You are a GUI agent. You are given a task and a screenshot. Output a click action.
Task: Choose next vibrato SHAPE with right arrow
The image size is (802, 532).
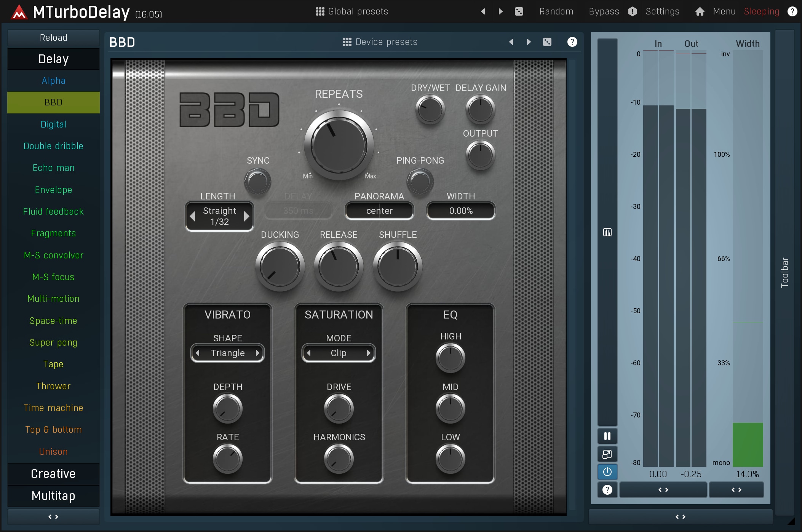tap(257, 353)
